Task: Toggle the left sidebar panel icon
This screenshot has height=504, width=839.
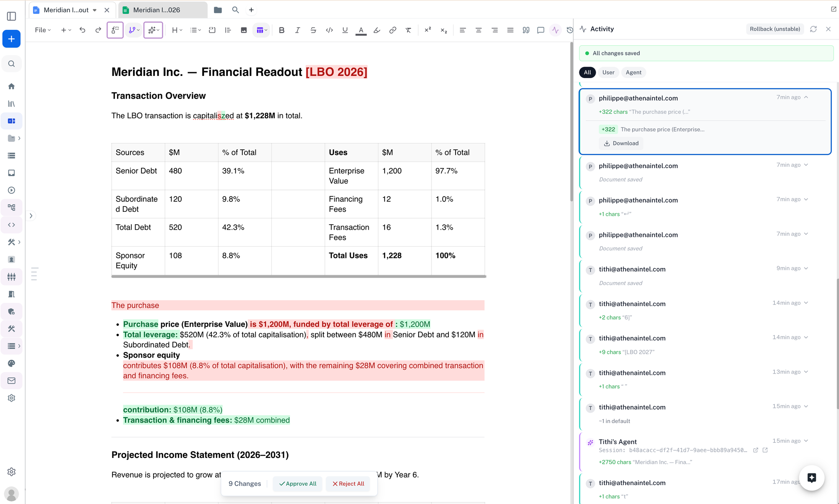Action: 11,16
